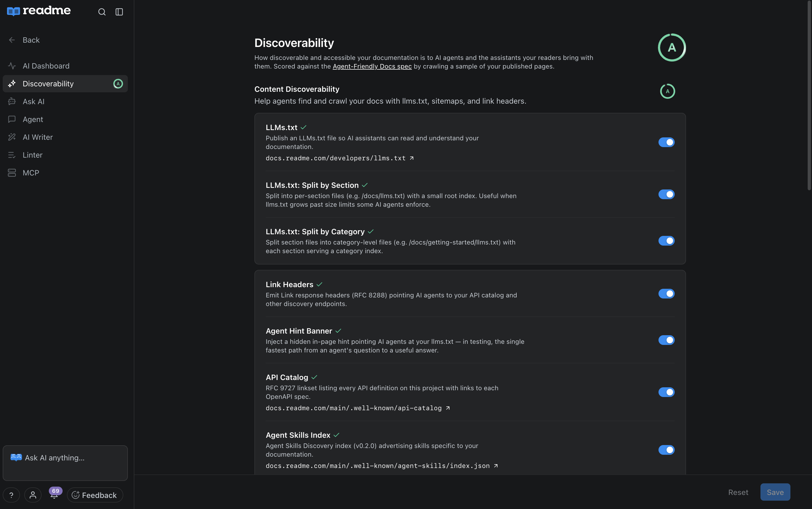Disable the LLMs.txt toggle

pos(666,142)
